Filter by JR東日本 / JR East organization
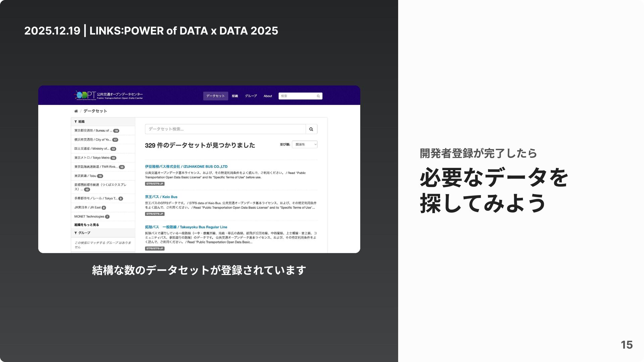The height and width of the screenshot is (362, 644). (88, 207)
